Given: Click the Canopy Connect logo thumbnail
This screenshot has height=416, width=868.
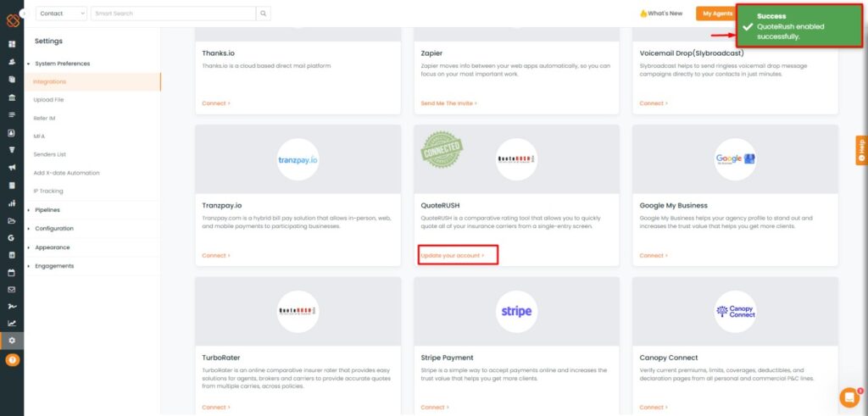Looking at the screenshot, I should pyautogui.click(x=735, y=312).
